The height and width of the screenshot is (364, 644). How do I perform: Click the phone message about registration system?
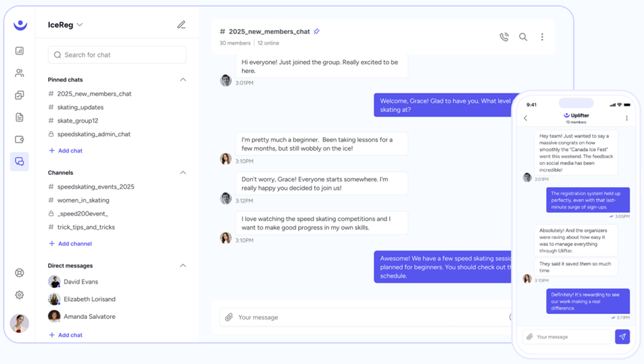point(588,201)
